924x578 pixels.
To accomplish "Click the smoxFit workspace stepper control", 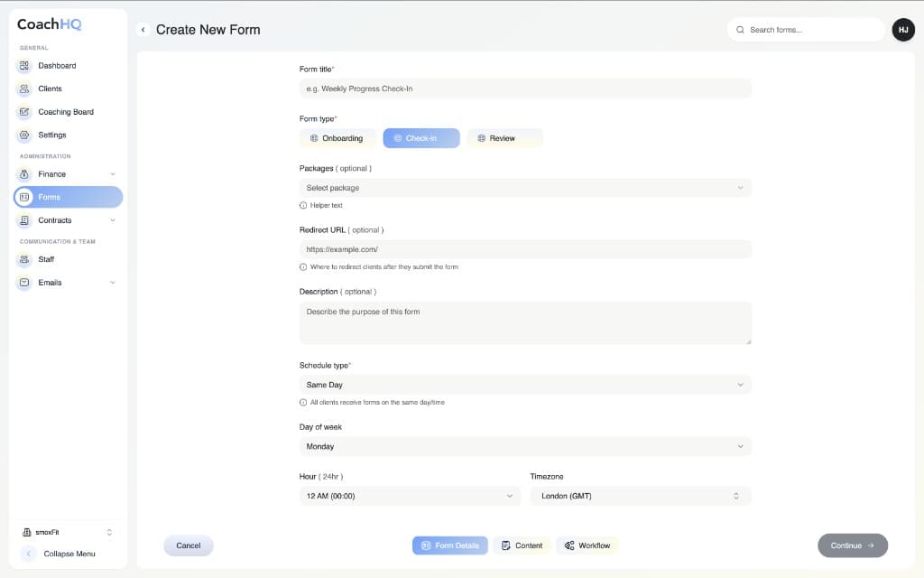I will point(109,532).
